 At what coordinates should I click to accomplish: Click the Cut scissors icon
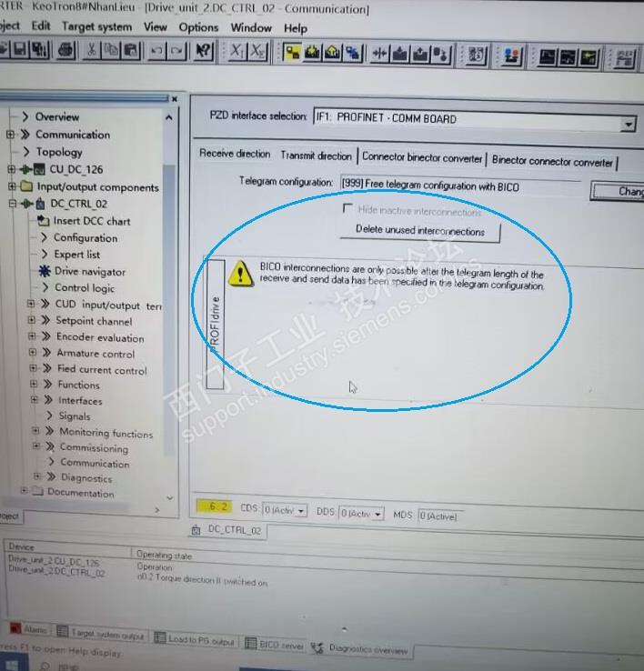tap(91, 51)
